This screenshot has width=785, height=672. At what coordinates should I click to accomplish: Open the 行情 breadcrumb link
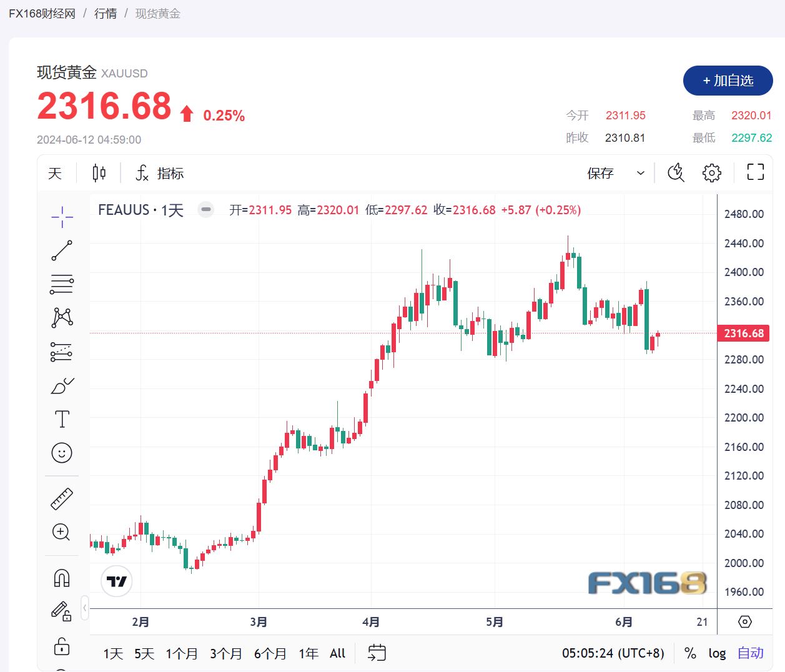pos(105,13)
